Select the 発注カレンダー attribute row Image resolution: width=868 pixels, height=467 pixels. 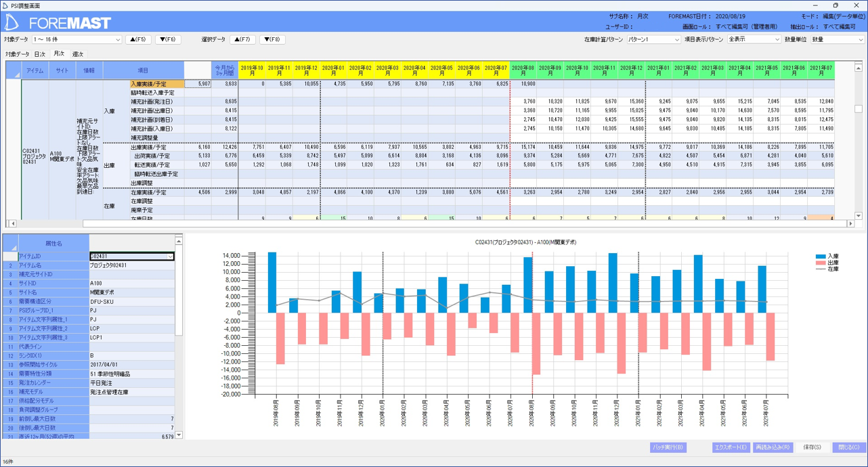[89, 382]
